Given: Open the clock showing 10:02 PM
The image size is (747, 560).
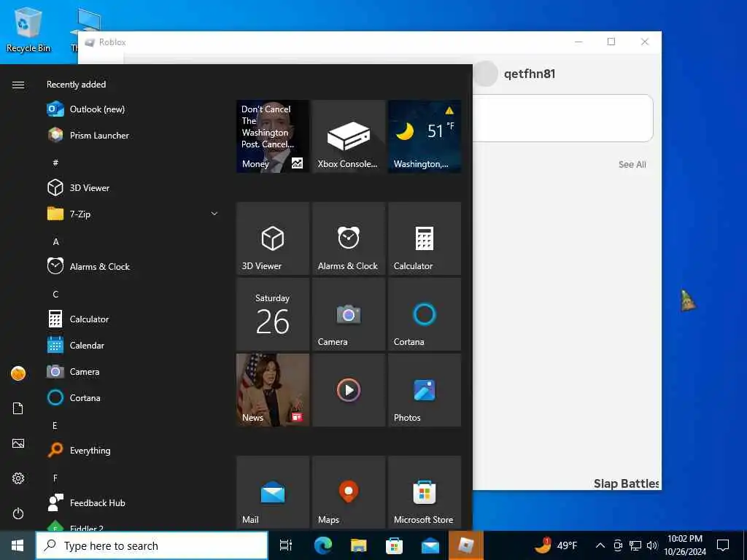Looking at the screenshot, I should [x=684, y=545].
